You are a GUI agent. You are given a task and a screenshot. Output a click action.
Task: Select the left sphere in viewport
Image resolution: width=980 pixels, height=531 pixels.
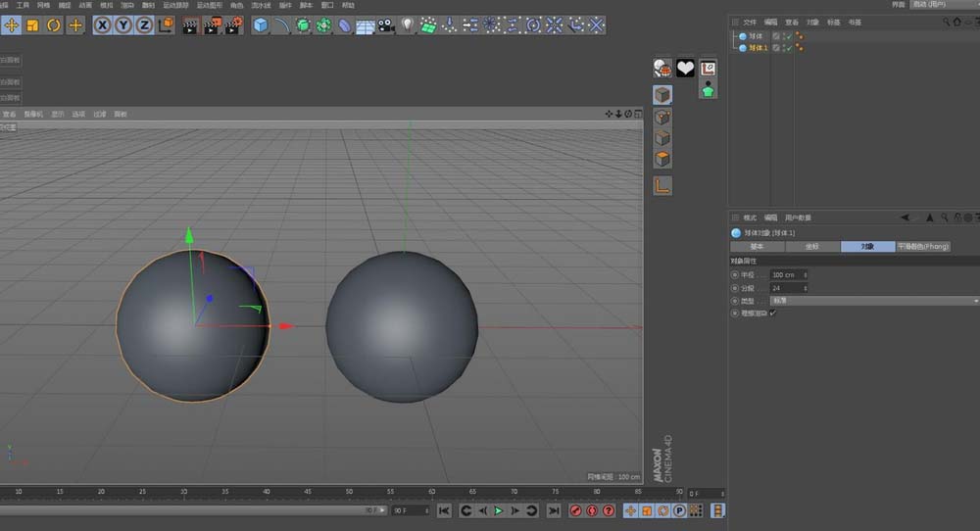click(x=192, y=325)
